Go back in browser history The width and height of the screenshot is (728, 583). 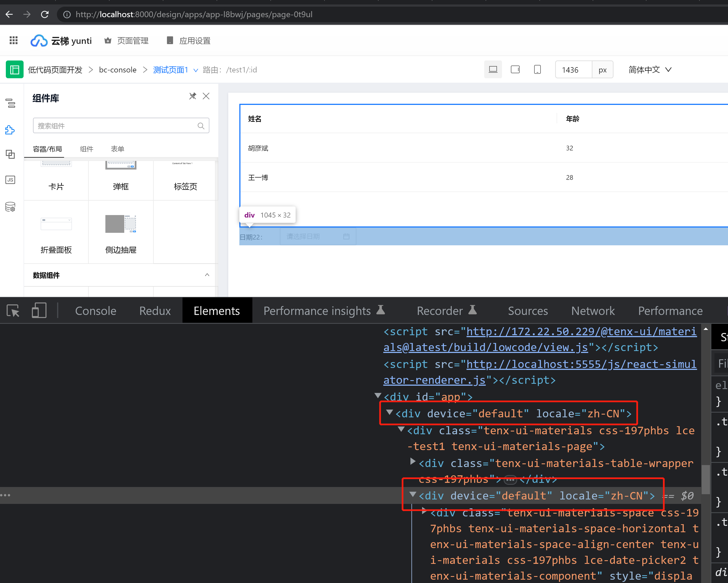(x=9, y=14)
